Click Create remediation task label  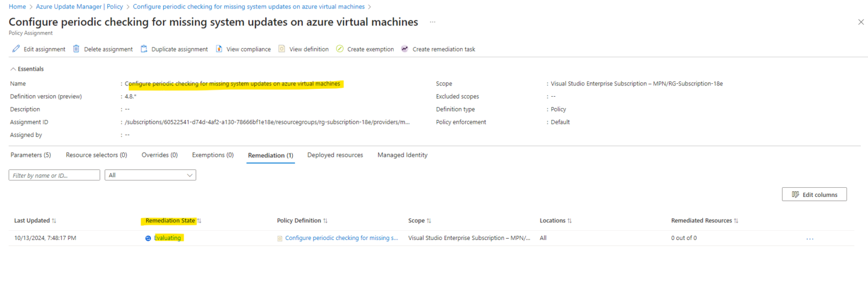444,49
